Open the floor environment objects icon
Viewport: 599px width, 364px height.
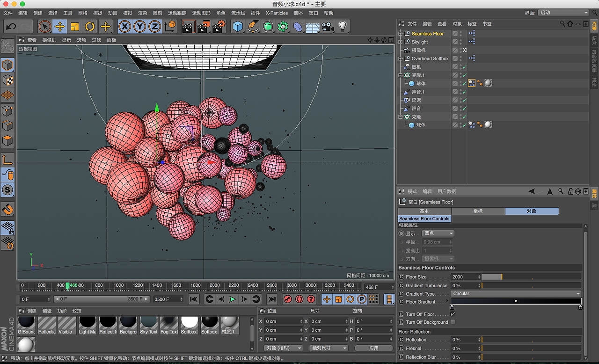tap(313, 27)
